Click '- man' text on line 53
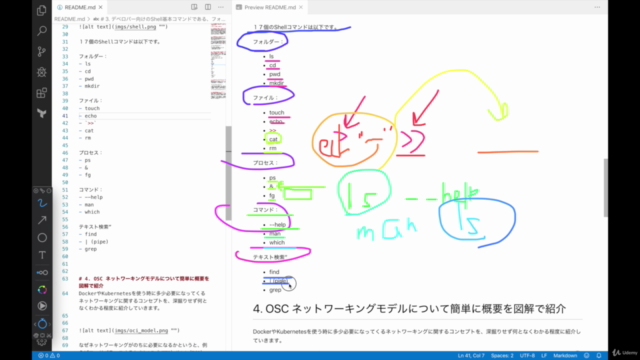Viewport: 640px width, 360px height. point(86,204)
